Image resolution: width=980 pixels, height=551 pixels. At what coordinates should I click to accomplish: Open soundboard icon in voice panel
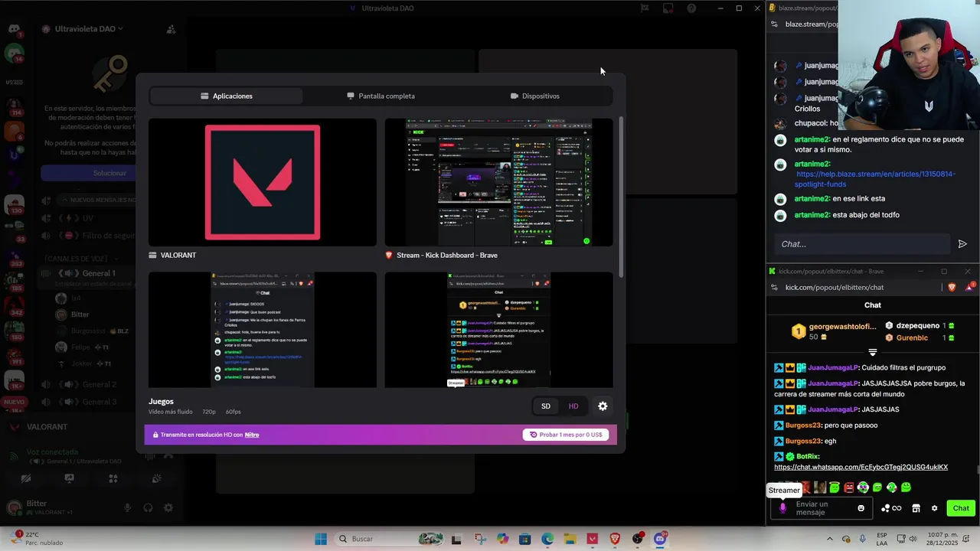pyautogui.click(x=156, y=479)
